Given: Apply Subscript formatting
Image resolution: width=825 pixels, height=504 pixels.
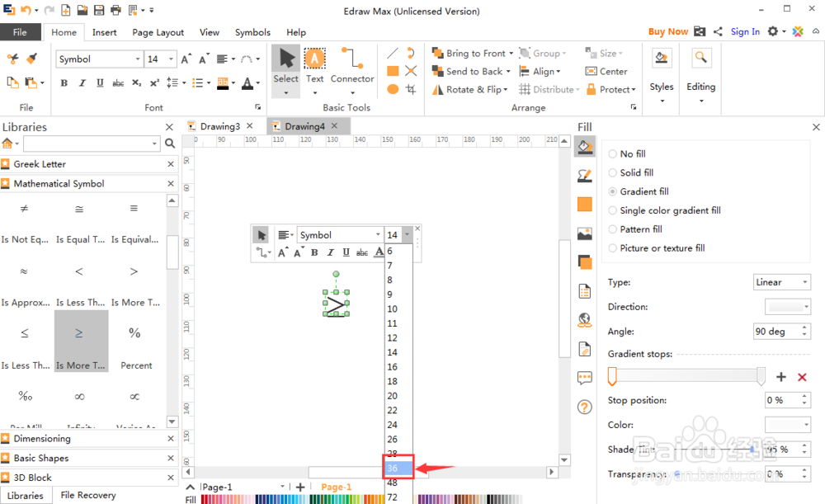Looking at the screenshot, I should 136,83.
